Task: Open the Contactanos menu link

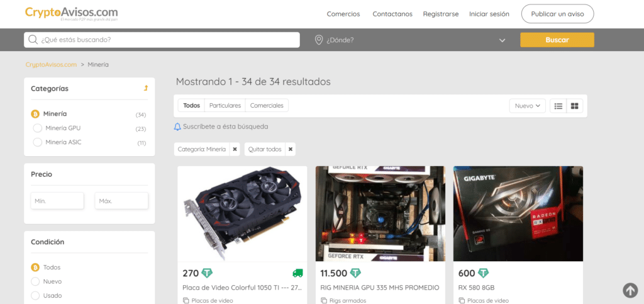Action: pos(392,14)
